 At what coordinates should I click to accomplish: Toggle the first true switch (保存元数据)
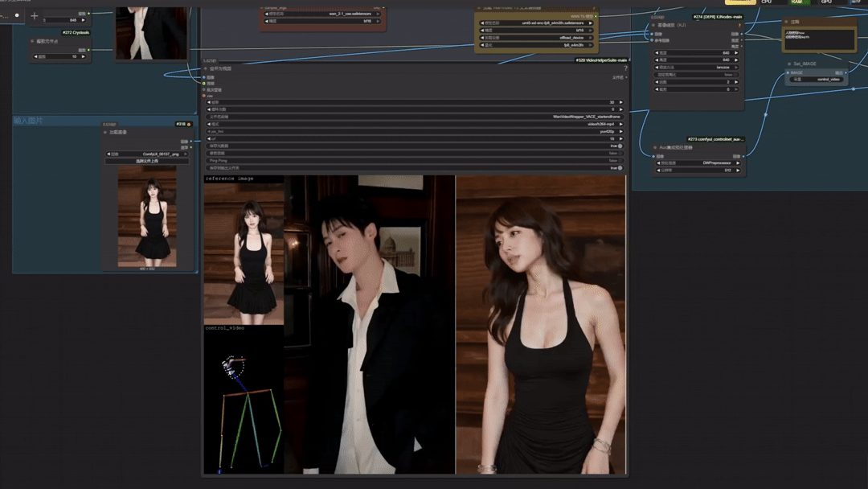click(x=620, y=146)
